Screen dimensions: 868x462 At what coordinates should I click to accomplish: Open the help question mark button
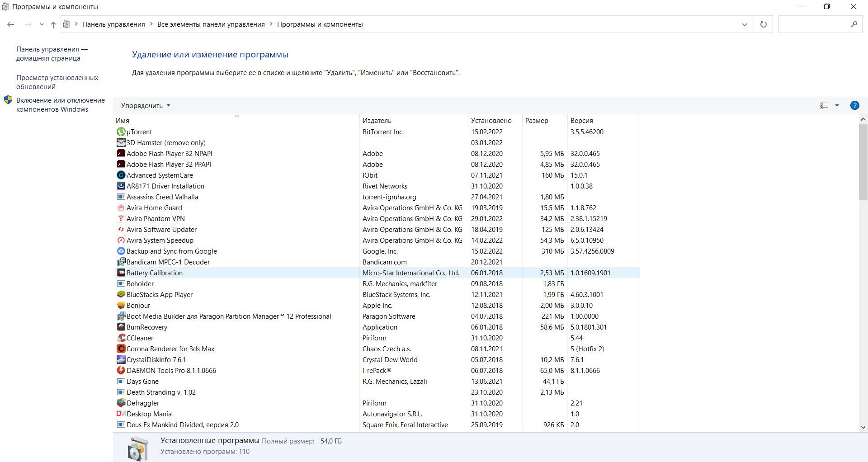click(x=854, y=105)
